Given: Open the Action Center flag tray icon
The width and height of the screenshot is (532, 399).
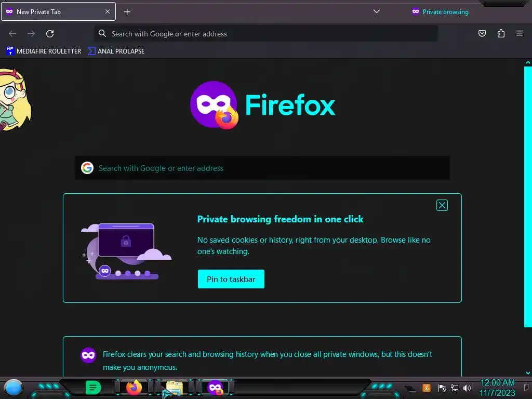Looking at the screenshot, I should (x=442, y=388).
